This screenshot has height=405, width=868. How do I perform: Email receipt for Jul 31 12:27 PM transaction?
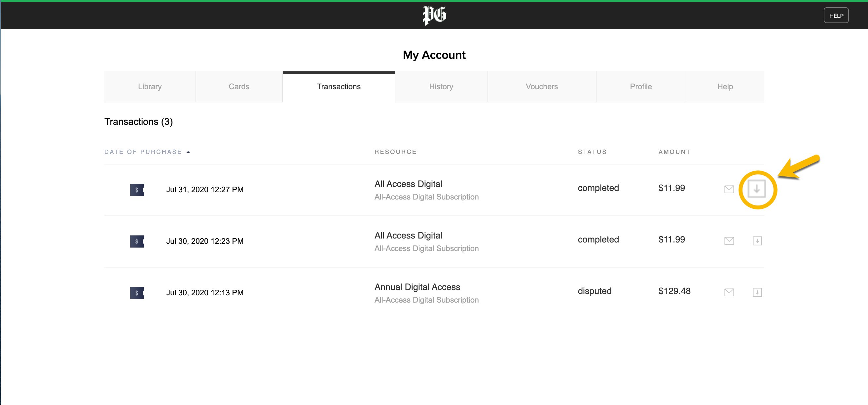pyautogui.click(x=729, y=189)
